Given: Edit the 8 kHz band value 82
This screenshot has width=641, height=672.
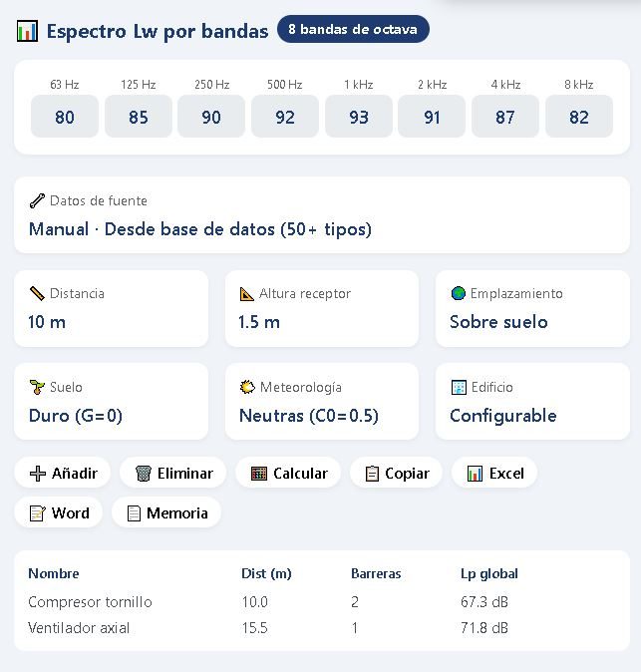Looking at the screenshot, I should tap(579, 117).
